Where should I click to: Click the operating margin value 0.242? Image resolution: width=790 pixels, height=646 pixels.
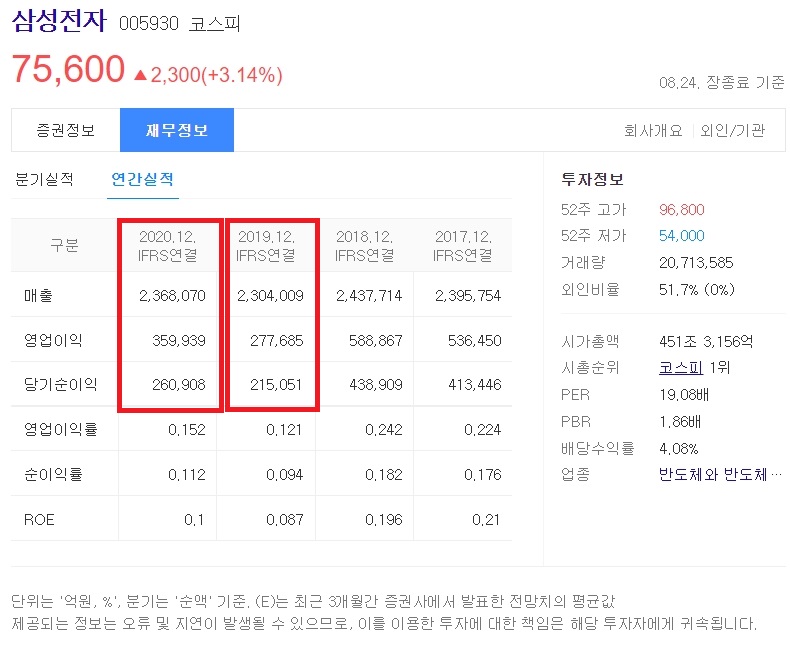(383, 430)
